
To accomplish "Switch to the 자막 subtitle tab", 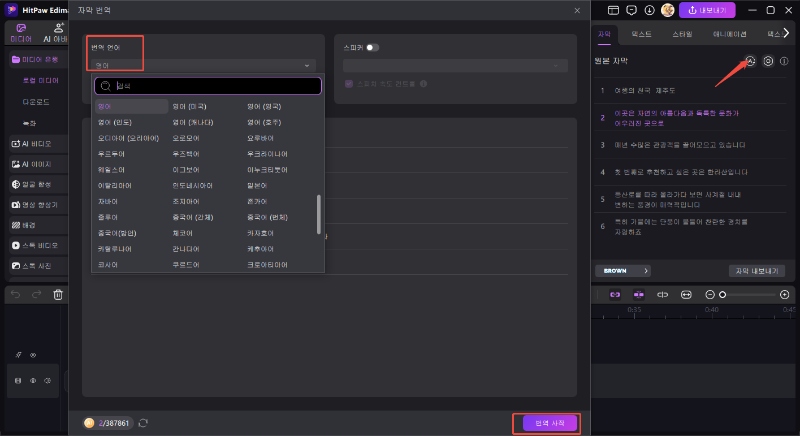I will (x=604, y=34).
